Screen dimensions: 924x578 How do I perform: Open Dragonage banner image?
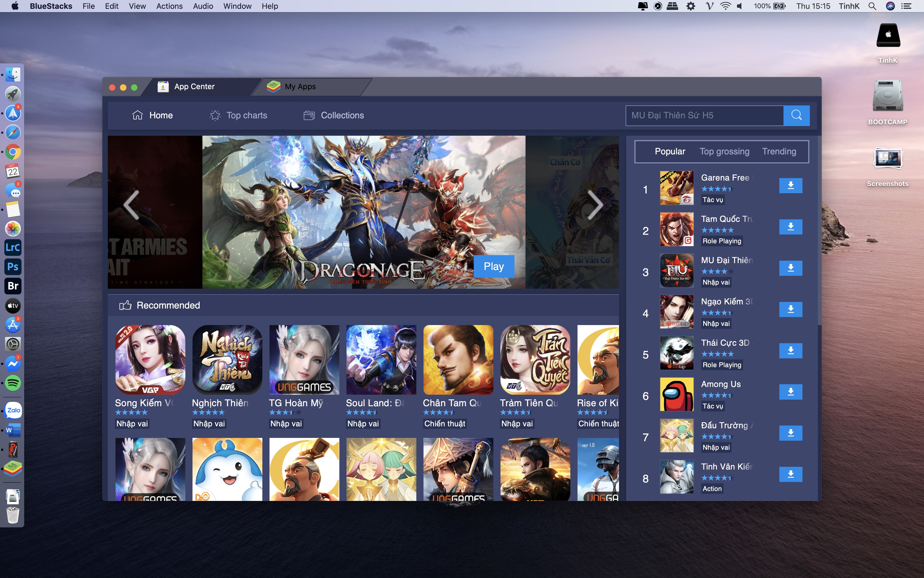coord(364,212)
